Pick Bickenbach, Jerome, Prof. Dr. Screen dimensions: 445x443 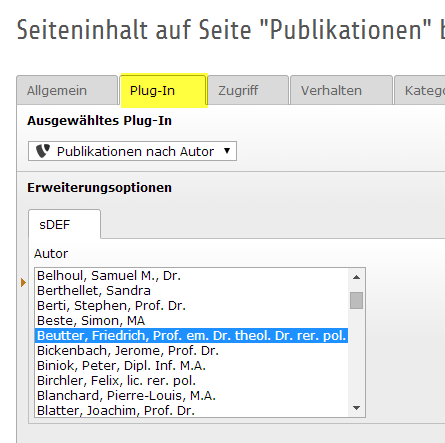(x=192, y=351)
